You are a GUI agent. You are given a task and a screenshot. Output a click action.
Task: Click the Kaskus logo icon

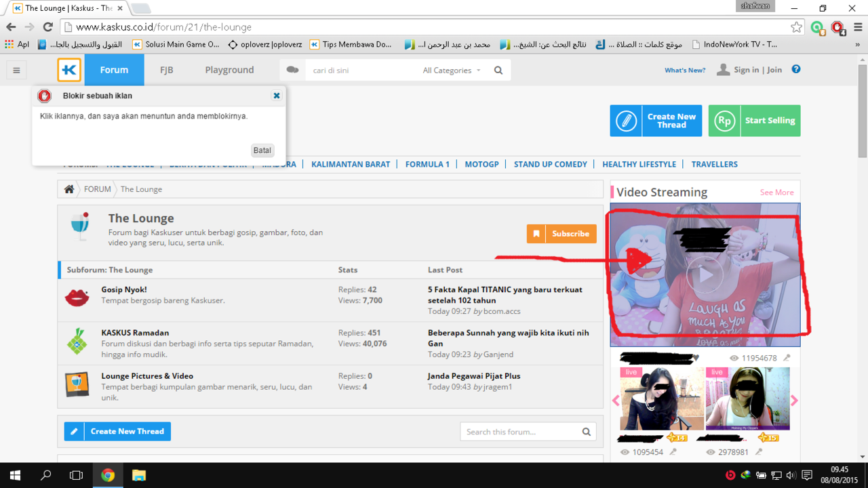pos(69,70)
